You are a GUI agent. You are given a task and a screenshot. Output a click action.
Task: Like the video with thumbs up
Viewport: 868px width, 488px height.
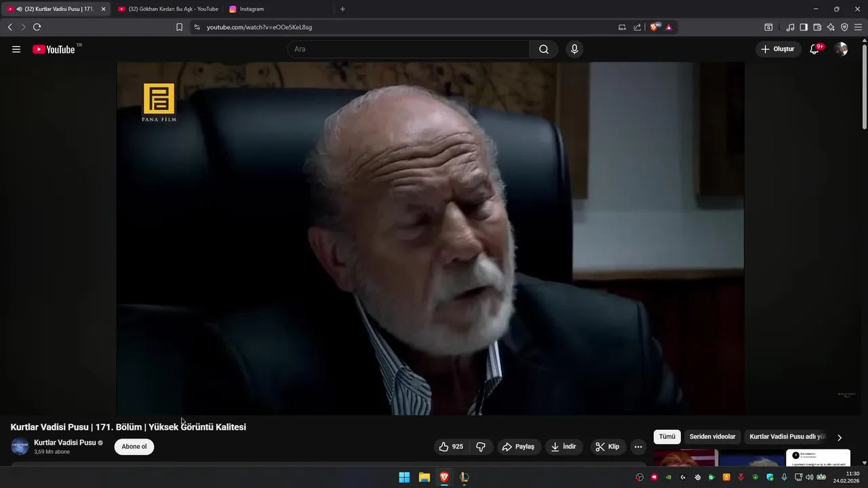coord(451,447)
